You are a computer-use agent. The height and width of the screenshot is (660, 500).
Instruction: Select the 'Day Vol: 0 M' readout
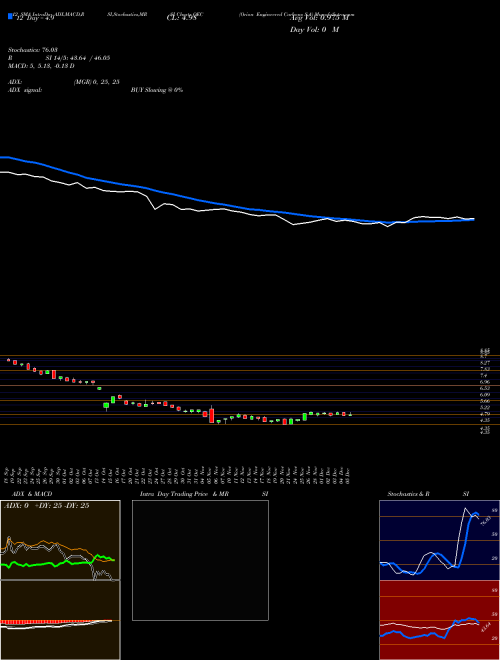(x=314, y=30)
